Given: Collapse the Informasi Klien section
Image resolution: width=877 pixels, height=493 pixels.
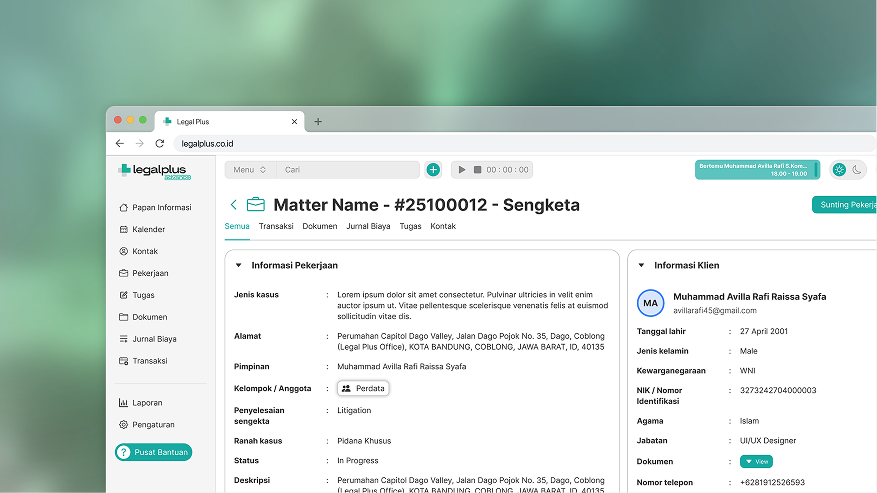Looking at the screenshot, I should click(641, 266).
